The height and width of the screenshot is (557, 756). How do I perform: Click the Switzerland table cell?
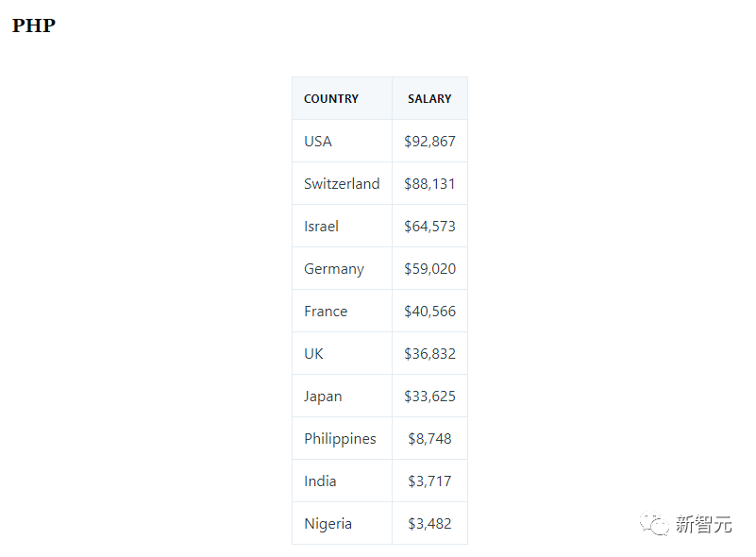342,184
